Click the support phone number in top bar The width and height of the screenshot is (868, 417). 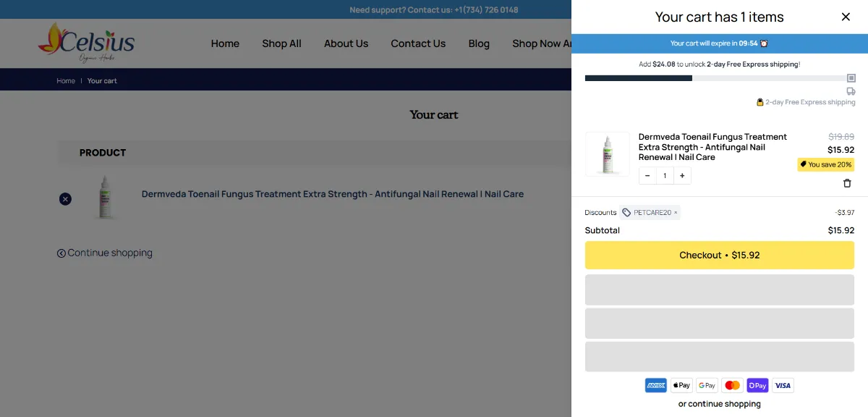(486, 10)
